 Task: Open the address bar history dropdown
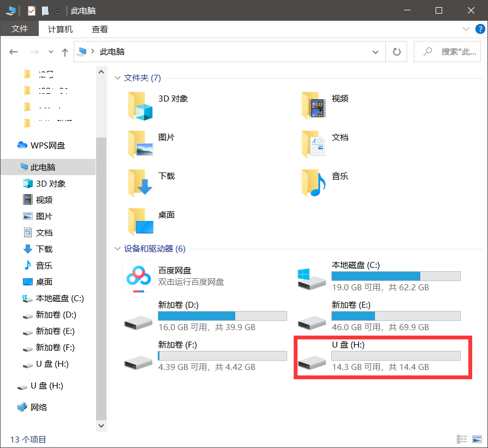[x=375, y=52]
